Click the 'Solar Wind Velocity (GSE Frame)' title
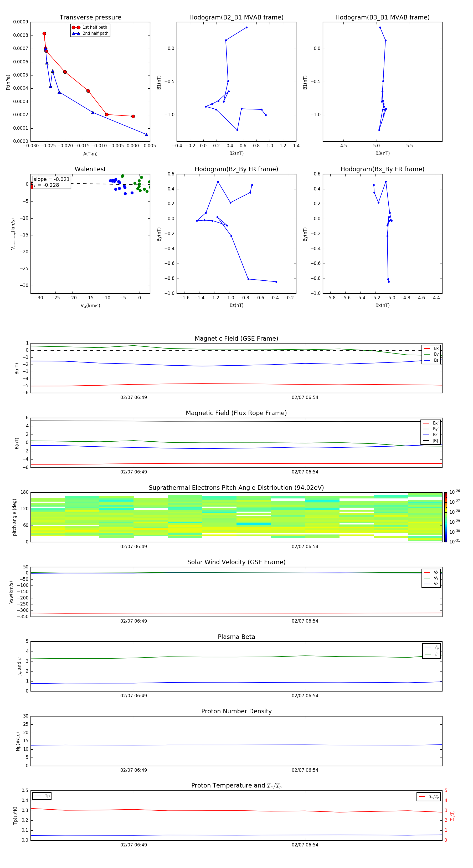This screenshot has height=868, width=473. [x=236, y=562]
